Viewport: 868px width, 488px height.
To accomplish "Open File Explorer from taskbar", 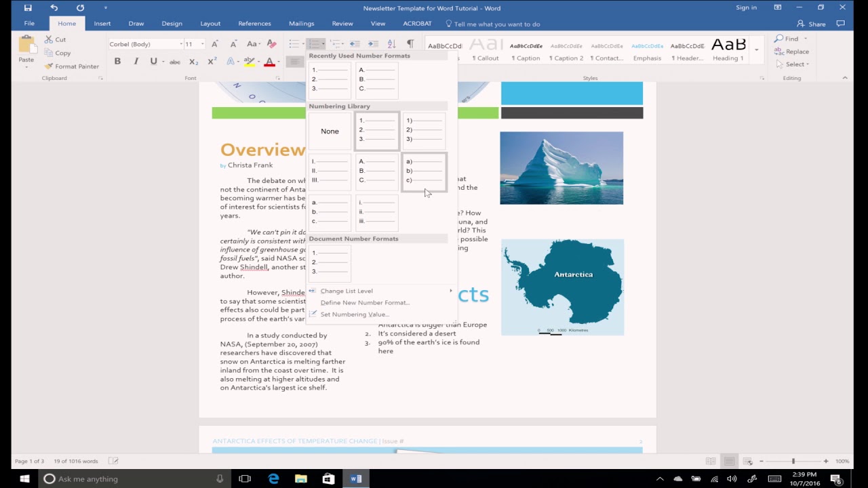I will pos(301,479).
